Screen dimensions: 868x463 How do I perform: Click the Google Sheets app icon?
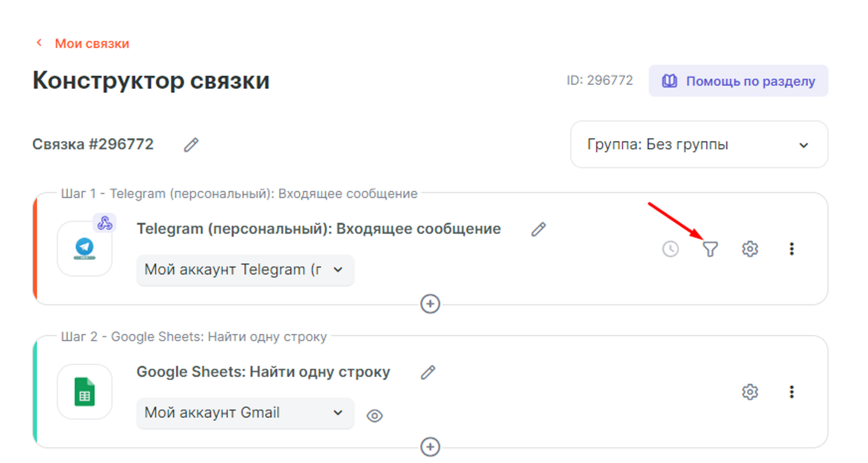tap(85, 392)
